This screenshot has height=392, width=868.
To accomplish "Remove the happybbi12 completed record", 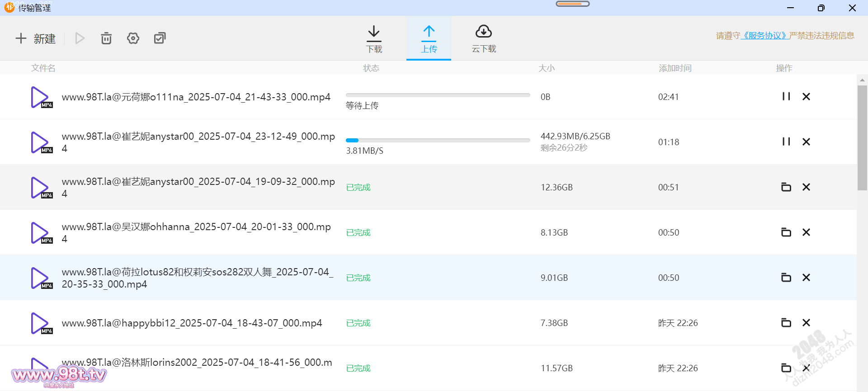I will (806, 322).
